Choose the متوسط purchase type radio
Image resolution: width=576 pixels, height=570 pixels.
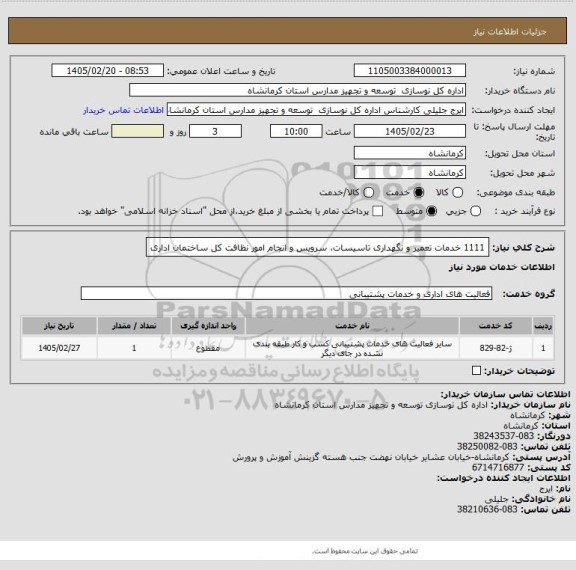tap(431, 211)
